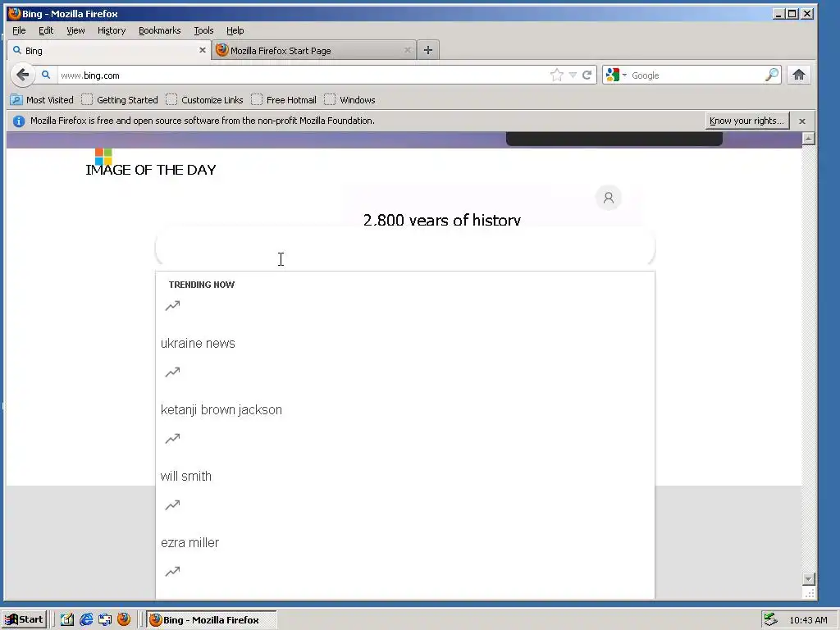Open the Customize Links bookmark
The height and width of the screenshot is (630, 840).
[204, 99]
